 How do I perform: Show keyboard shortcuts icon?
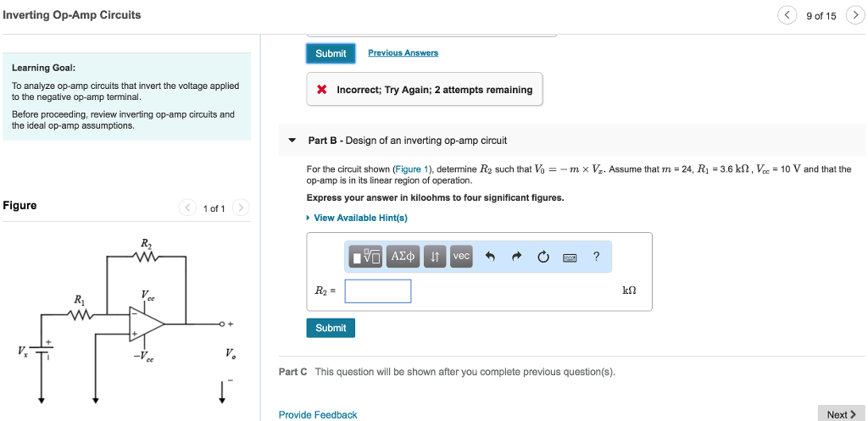tap(569, 258)
